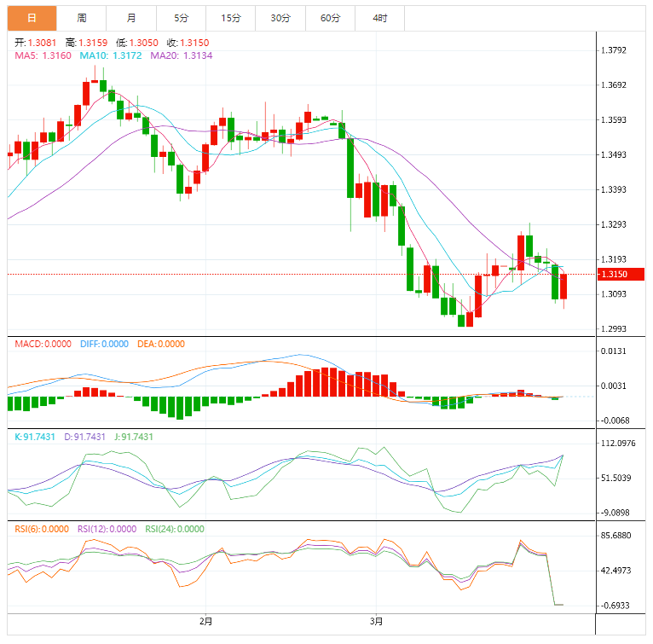The width and height of the screenshot is (653, 644).
Task: Click the 1.3193 price axis label
Action: tap(614, 259)
